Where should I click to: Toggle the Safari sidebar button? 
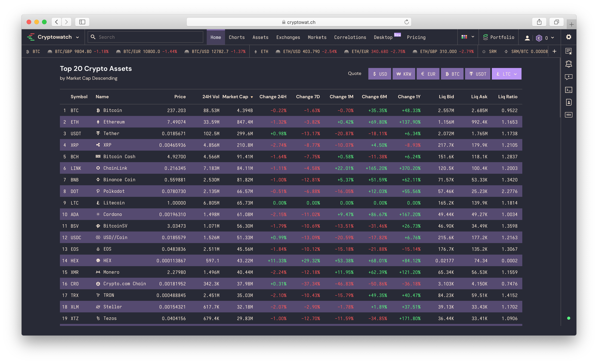point(82,22)
